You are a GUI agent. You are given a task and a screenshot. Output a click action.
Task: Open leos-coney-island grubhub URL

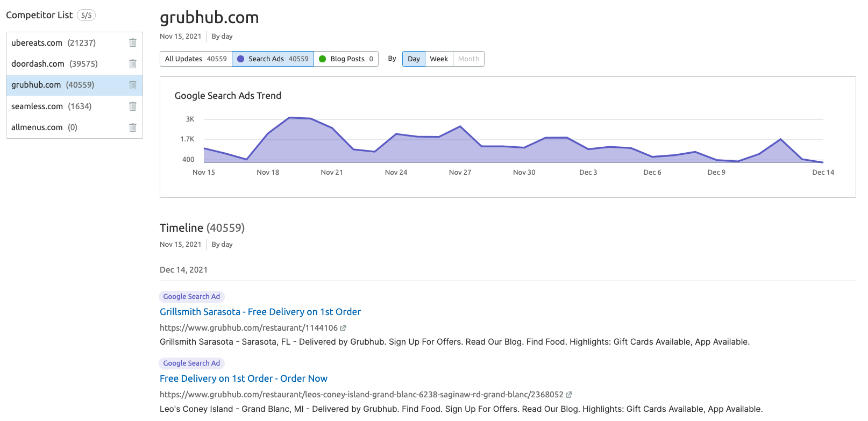[361, 395]
